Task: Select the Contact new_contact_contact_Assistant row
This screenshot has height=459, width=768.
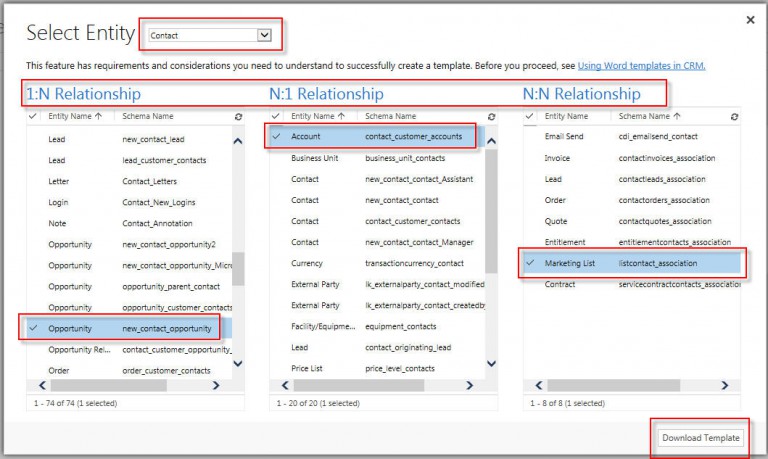Action: point(377,179)
